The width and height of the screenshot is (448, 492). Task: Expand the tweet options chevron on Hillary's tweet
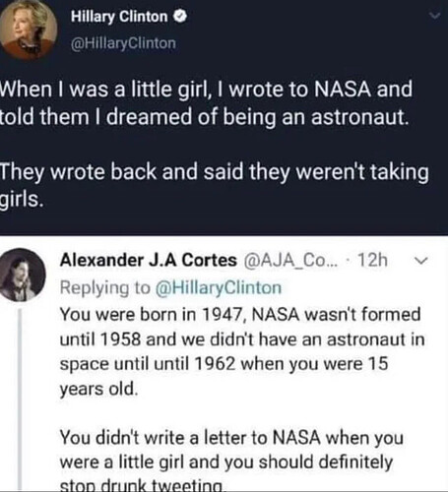[435, 16]
